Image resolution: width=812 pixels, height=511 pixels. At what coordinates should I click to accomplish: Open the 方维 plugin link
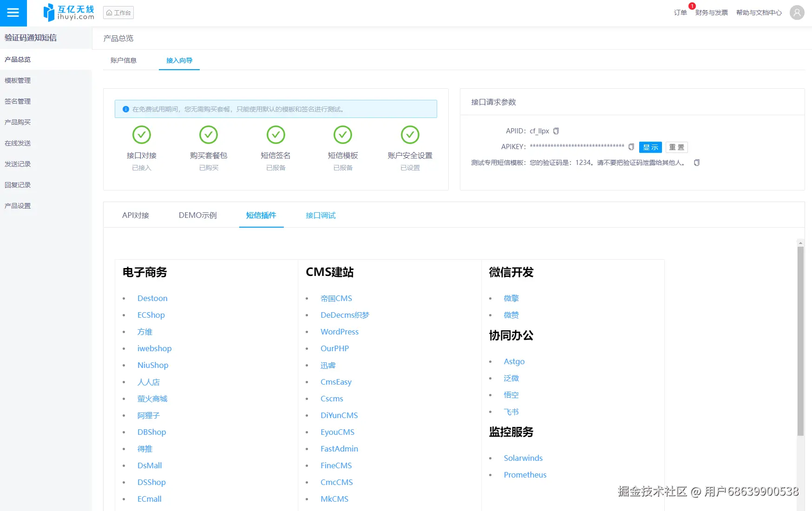pos(145,332)
